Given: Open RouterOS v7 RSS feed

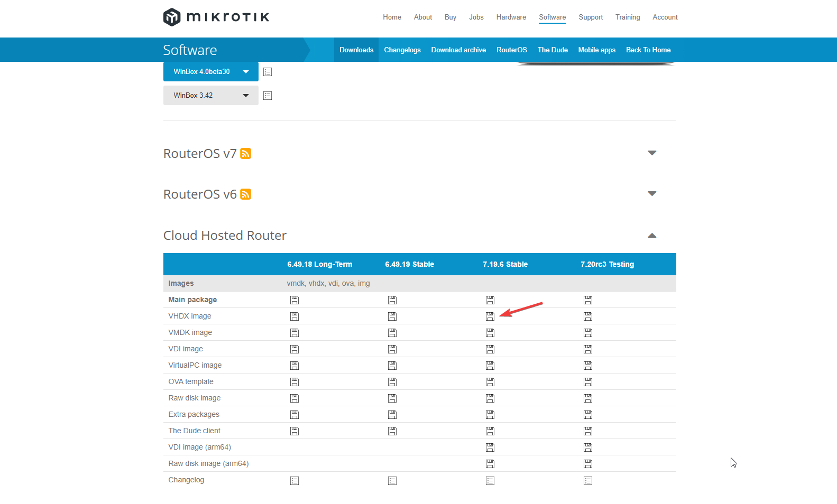Looking at the screenshot, I should 245,153.
